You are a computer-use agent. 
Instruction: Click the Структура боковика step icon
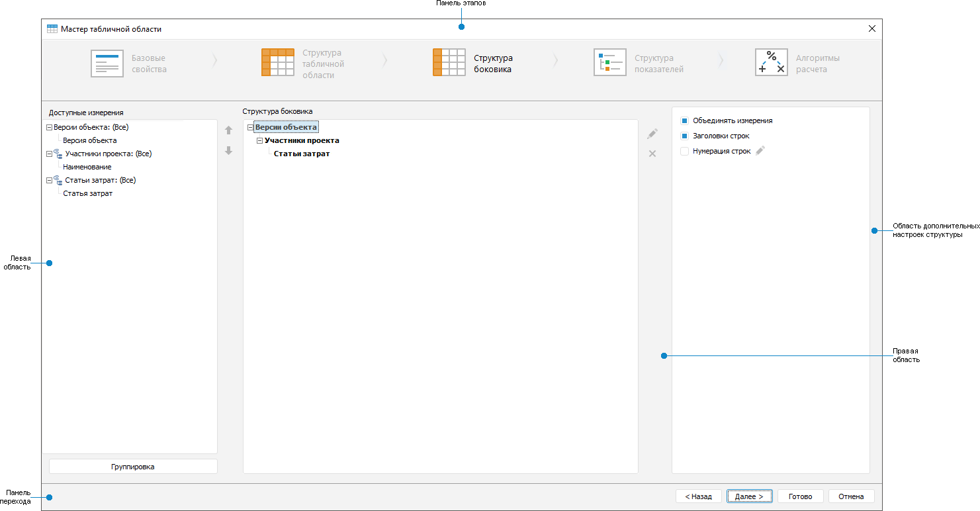[449, 62]
